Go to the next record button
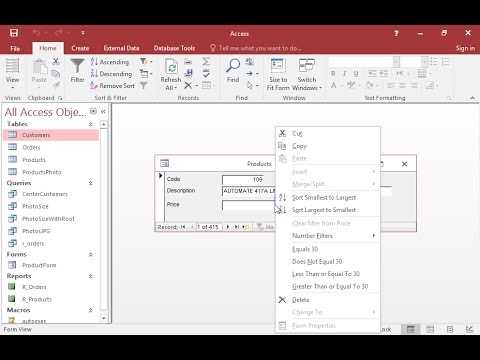This screenshot has height=360, width=480. tap(228, 227)
